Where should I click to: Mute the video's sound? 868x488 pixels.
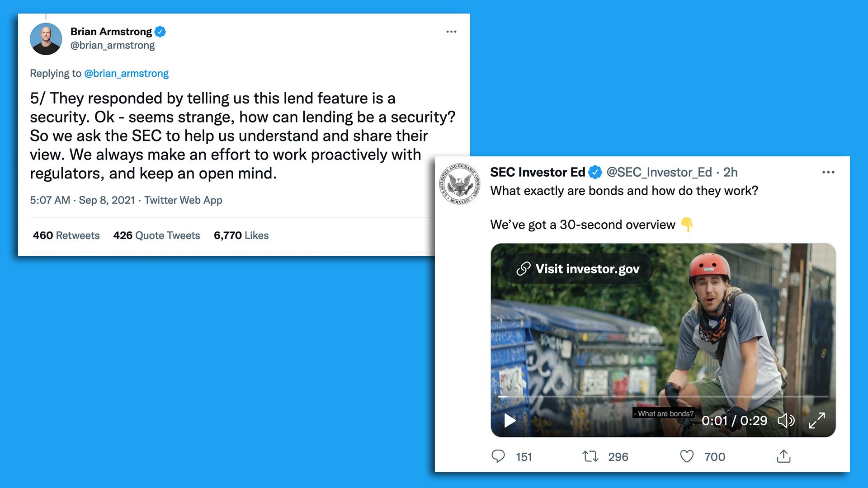pos(787,420)
